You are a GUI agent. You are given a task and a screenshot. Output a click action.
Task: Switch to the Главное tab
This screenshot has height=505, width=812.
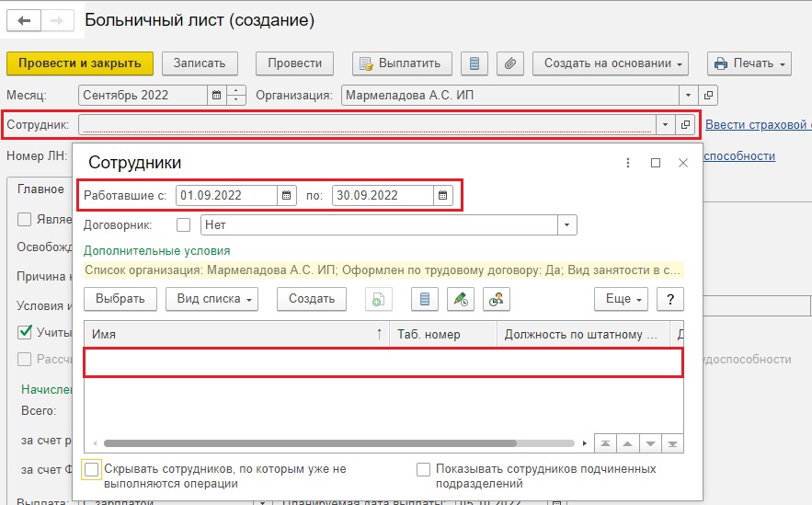click(40, 189)
